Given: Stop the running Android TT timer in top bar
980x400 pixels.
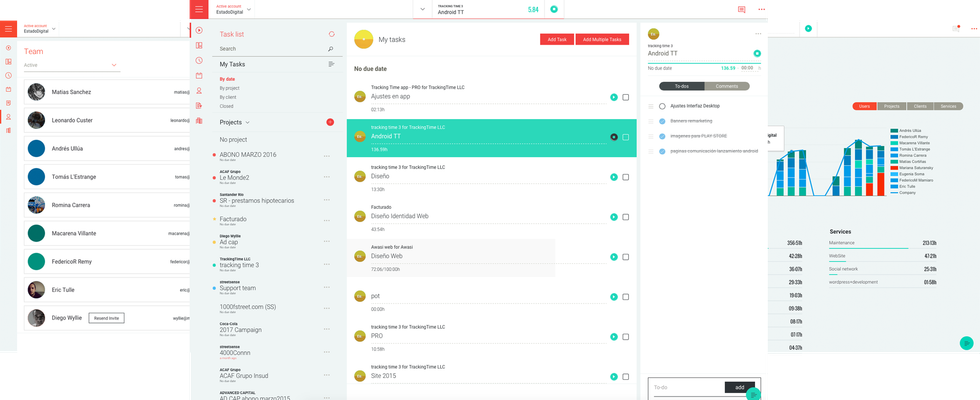Looking at the screenshot, I should [553, 9].
